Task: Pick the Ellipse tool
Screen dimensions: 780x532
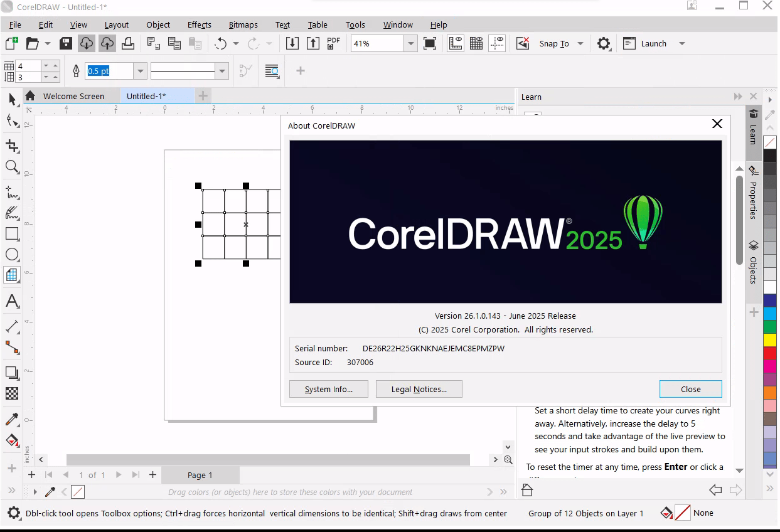Action: 12,254
